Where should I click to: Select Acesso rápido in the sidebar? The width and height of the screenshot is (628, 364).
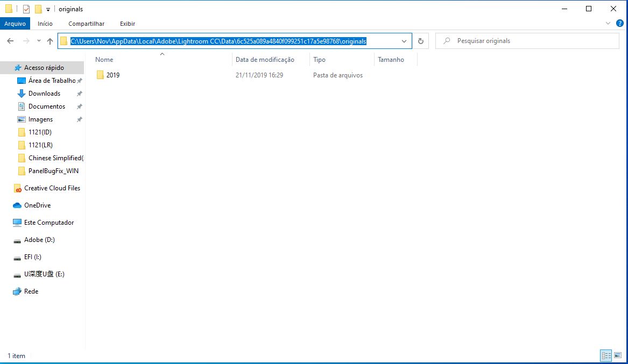click(x=42, y=68)
